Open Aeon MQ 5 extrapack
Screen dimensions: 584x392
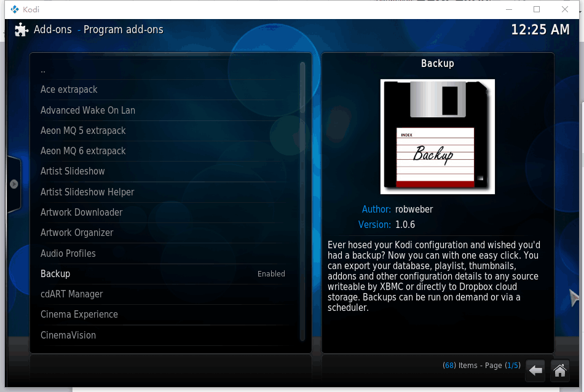pyautogui.click(x=83, y=130)
